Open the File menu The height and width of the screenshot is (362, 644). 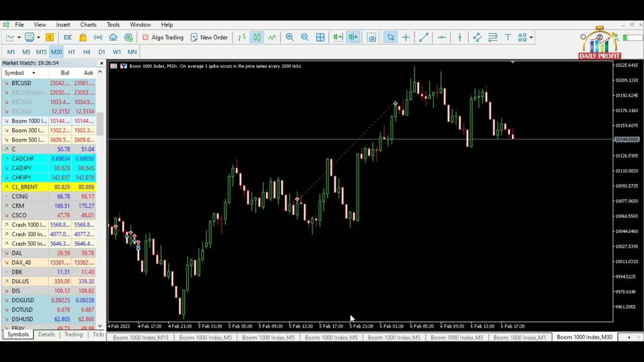19,25
